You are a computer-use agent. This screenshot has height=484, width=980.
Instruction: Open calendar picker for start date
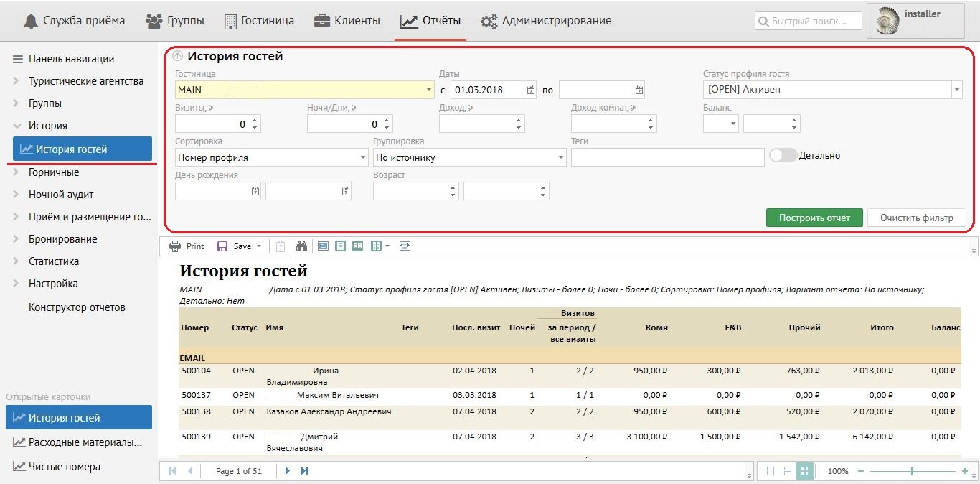(x=530, y=90)
